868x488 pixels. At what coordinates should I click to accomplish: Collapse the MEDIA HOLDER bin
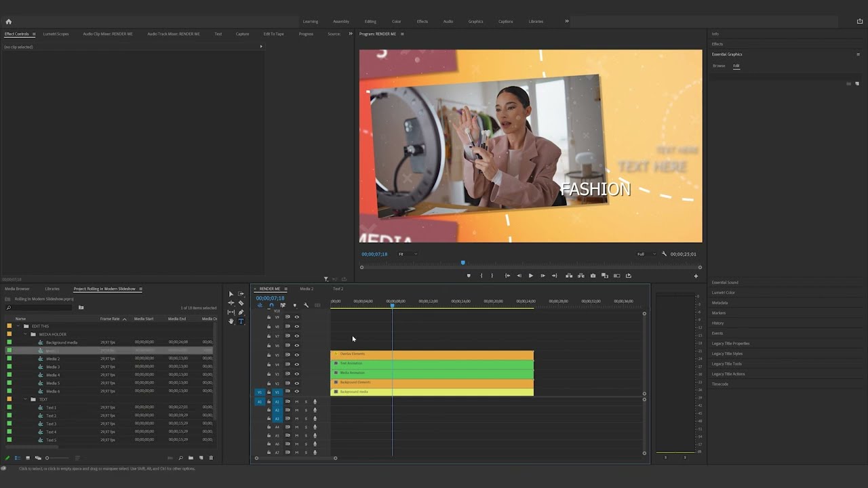point(25,334)
